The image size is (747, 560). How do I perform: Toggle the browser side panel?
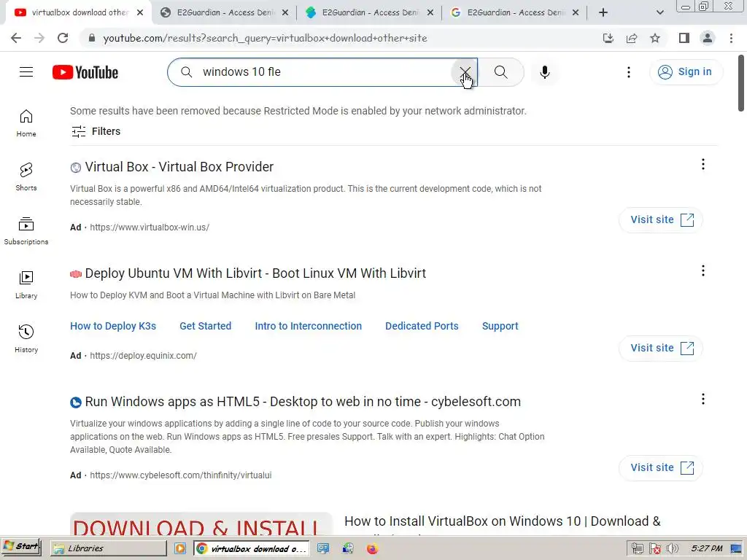684,38
